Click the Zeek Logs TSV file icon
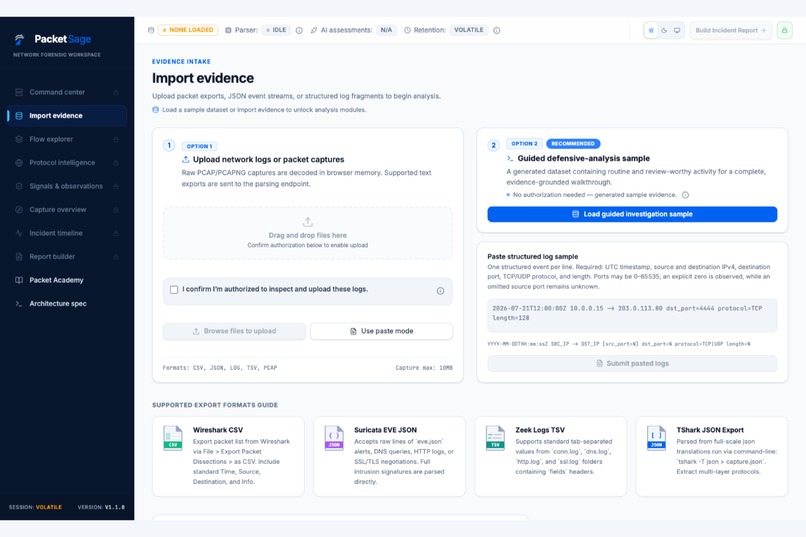The height and width of the screenshot is (537, 806). (x=495, y=438)
